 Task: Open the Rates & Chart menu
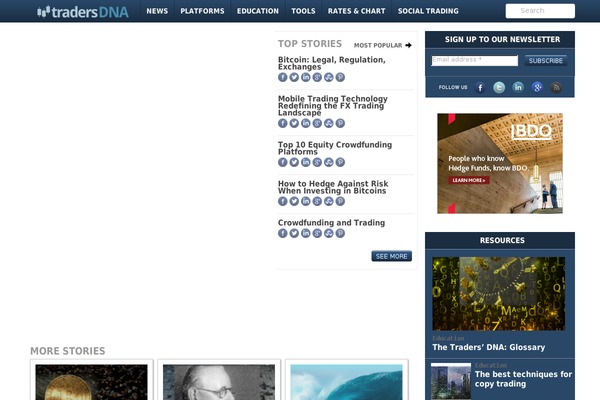click(356, 11)
